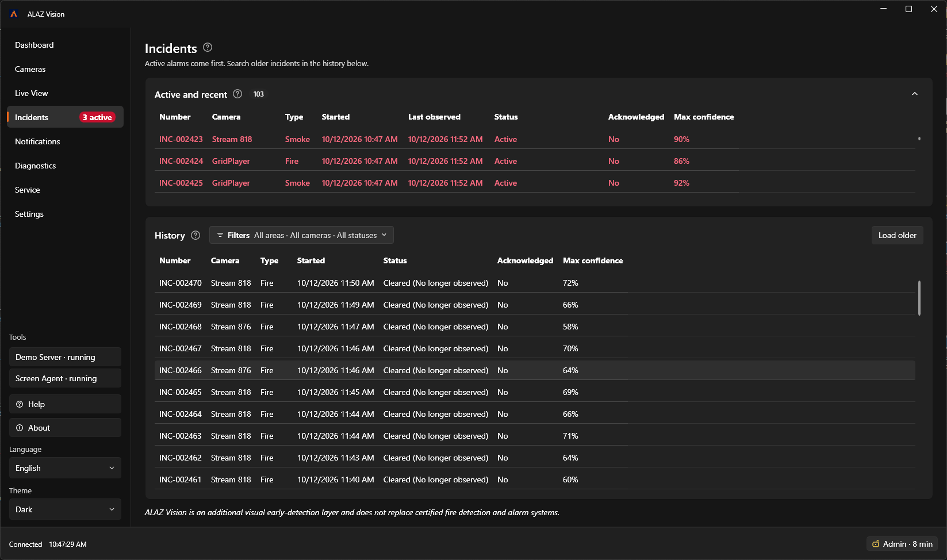Click the Last observed column header

[434, 117]
